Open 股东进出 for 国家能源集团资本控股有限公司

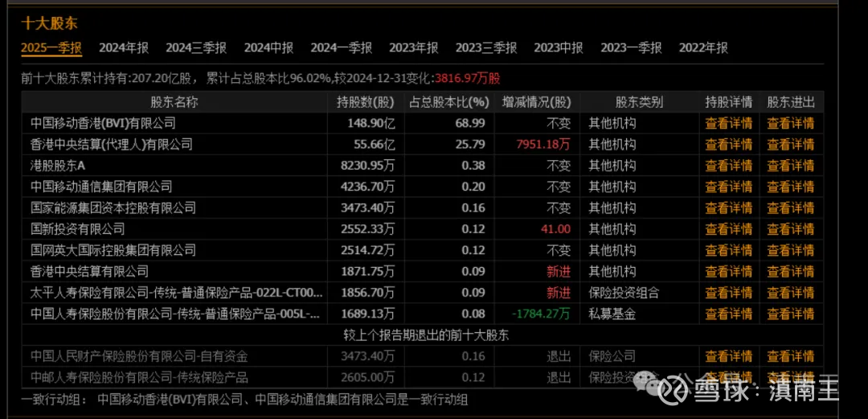pyautogui.click(x=791, y=207)
